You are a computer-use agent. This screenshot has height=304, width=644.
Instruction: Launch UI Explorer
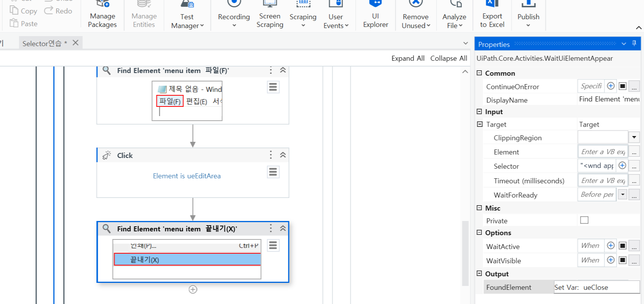pyautogui.click(x=375, y=15)
